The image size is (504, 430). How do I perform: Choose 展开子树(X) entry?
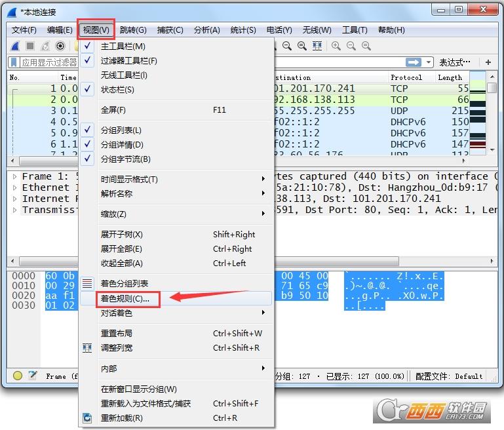(176, 234)
